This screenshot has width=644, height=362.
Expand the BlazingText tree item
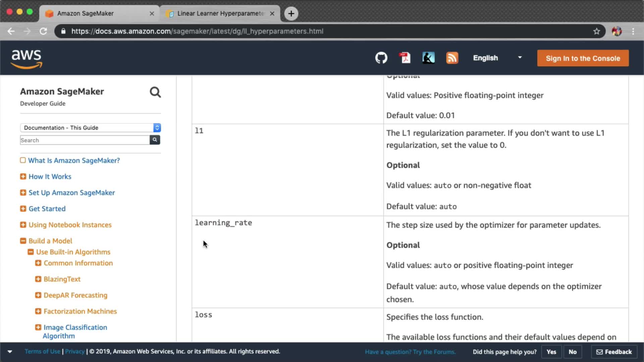point(38,279)
